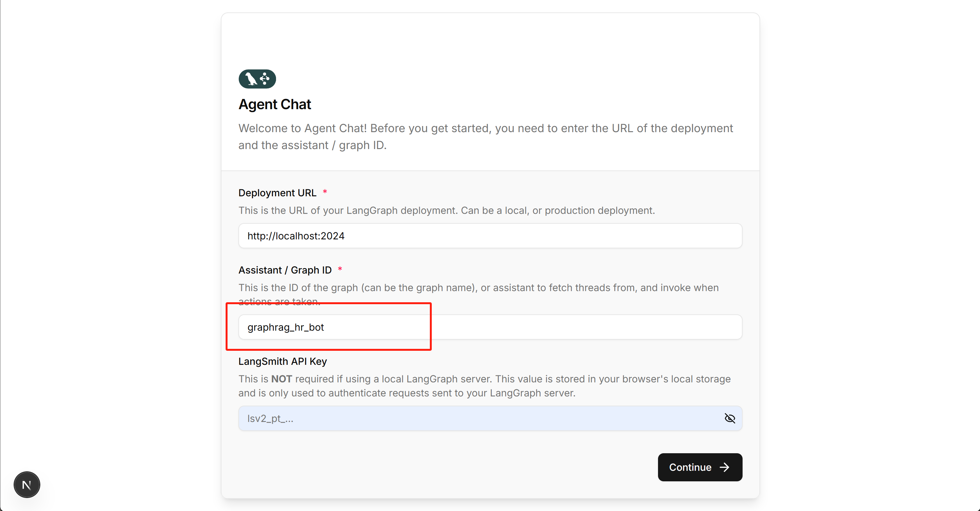Click the Deployment URL label
The height and width of the screenshot is (511, 980).
(x=277, y=193)
